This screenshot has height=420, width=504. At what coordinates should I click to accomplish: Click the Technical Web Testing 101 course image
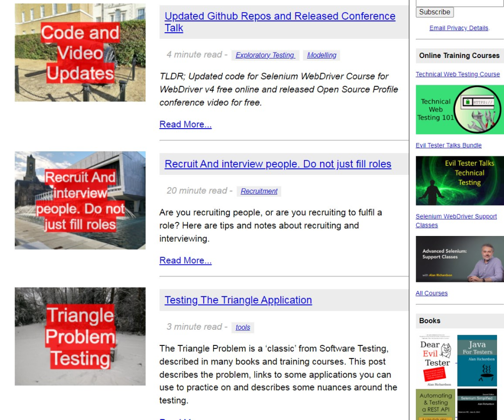459,109
